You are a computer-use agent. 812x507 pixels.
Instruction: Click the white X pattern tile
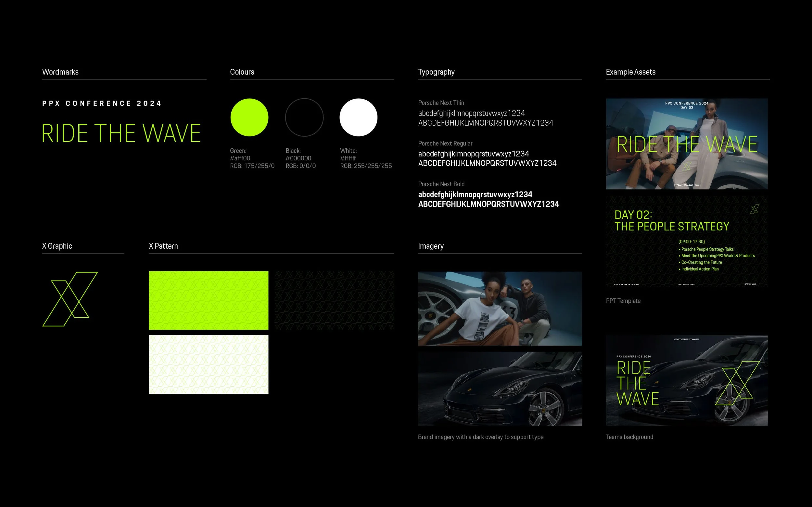click(209, 364)
